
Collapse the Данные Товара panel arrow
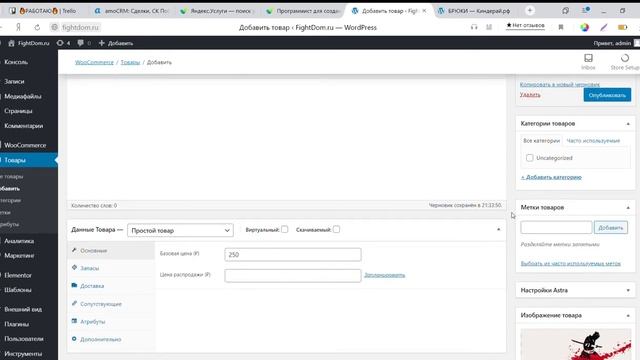(x=498, y=229)
